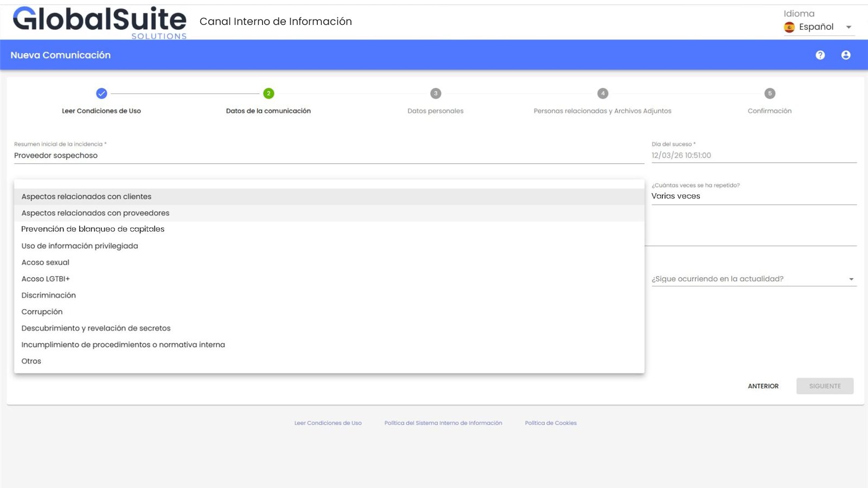The height and width of the screenshot is (488, 868).
Task: Open the Política de Cookies link
Action: pos(551,423)
